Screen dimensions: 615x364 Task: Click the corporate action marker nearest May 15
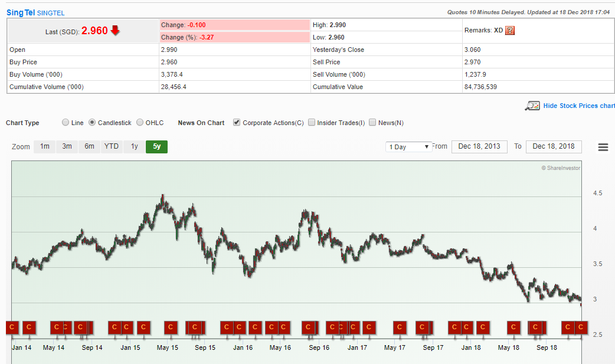pos(171,327)
